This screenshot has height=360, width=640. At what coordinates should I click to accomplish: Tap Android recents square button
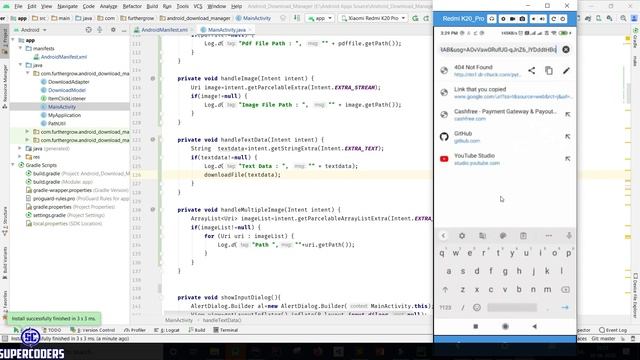tap(476, 326)
